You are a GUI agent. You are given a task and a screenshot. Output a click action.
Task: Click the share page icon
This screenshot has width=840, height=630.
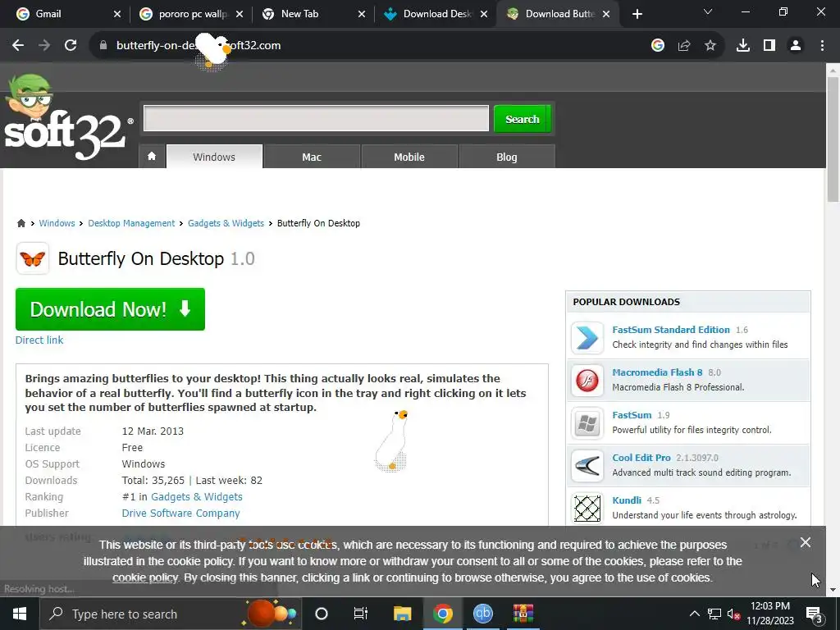tap(684, 46)
